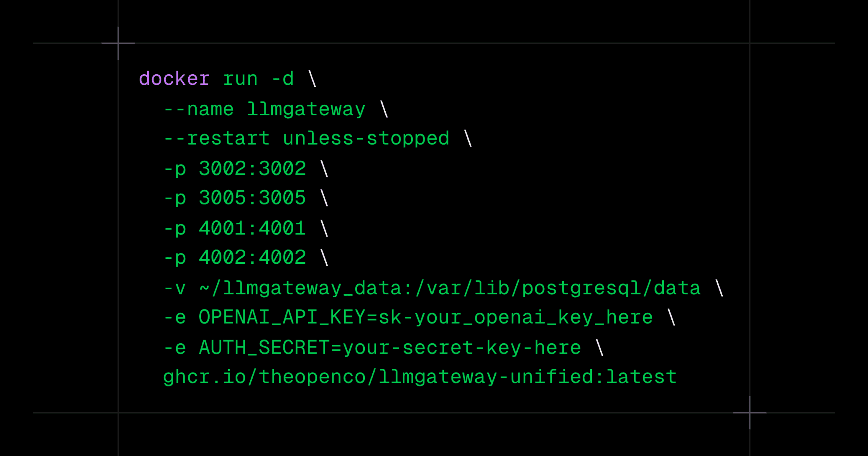
Task: Select the 3005:3005 port mapping
Action: [252, 198]
